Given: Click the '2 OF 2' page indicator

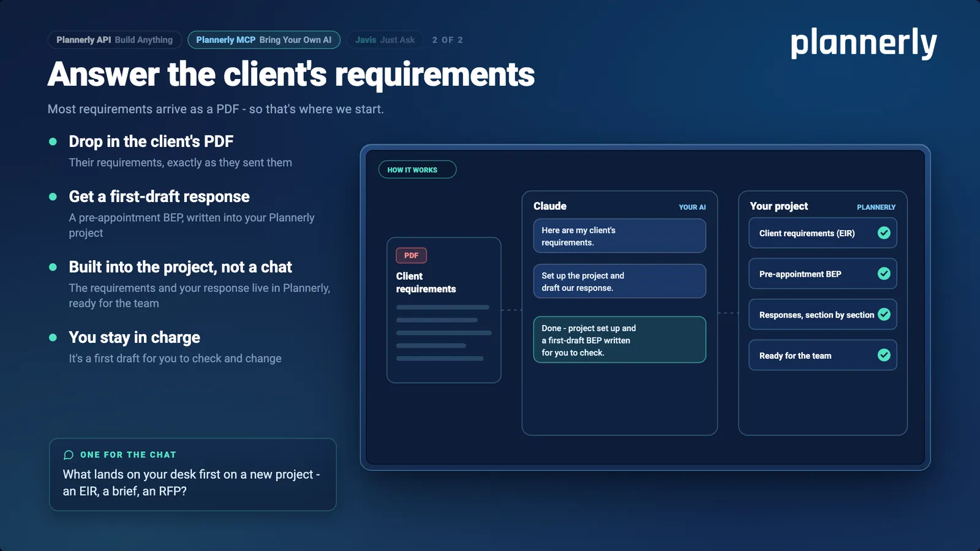Looking at the screenshot, I should coord(448,40).
